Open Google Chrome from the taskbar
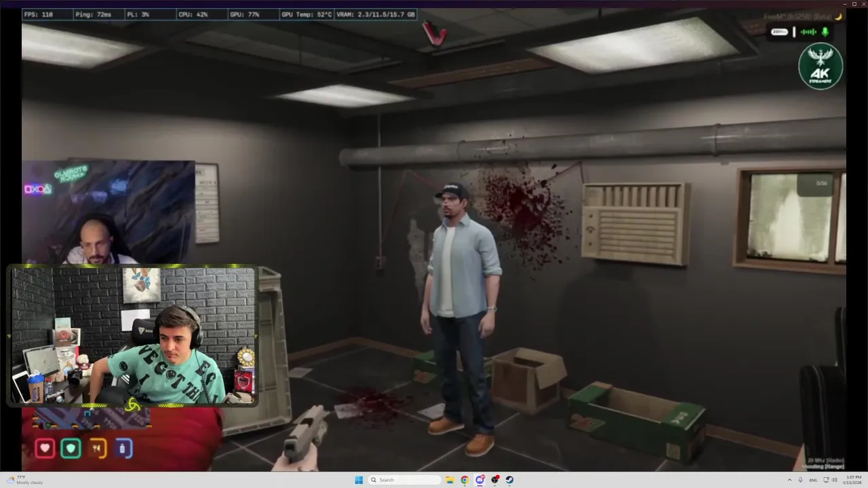Viewport: 868px width, 488px height. [x=465, y=480]
